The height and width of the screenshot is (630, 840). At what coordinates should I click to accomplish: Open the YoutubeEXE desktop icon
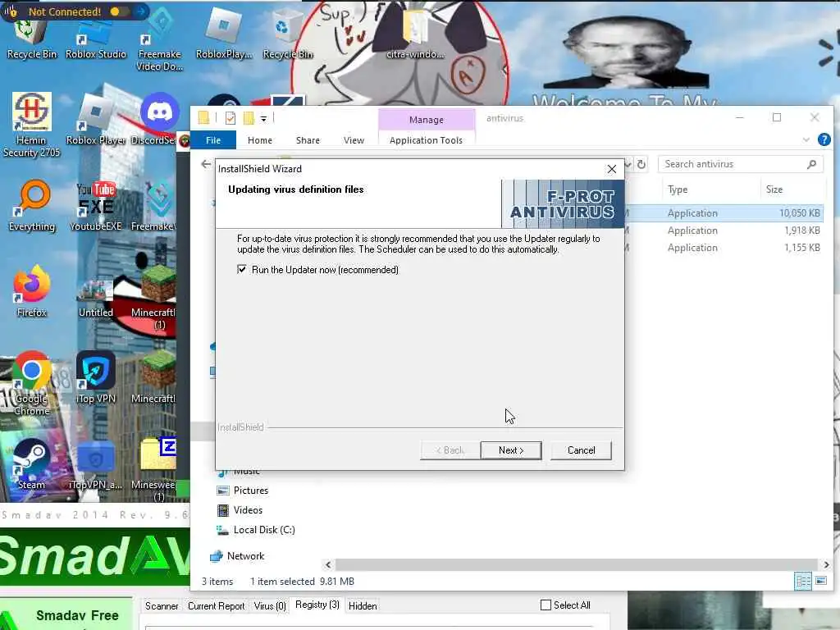pyautogui.click(x=96, y=206)
